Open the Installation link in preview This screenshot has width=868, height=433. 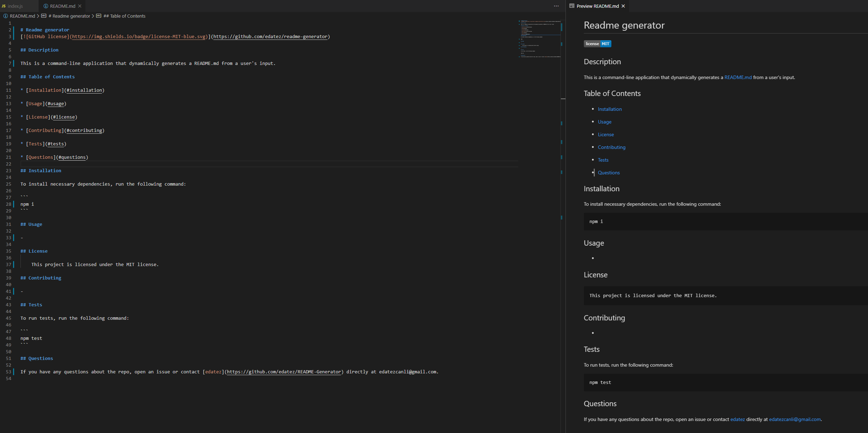pos(610,109)
